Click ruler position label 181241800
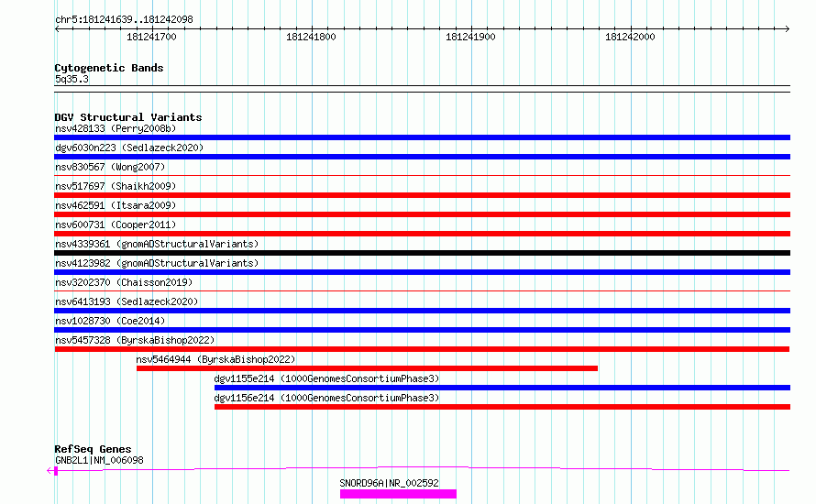 (x=311, y=37)
